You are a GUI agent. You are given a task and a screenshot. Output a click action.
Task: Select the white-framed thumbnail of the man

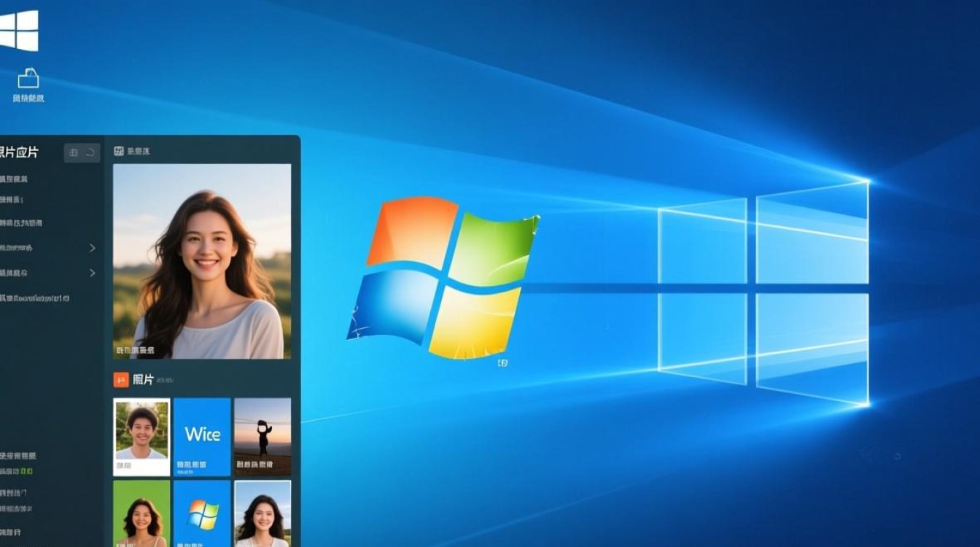tap(141, 436)
